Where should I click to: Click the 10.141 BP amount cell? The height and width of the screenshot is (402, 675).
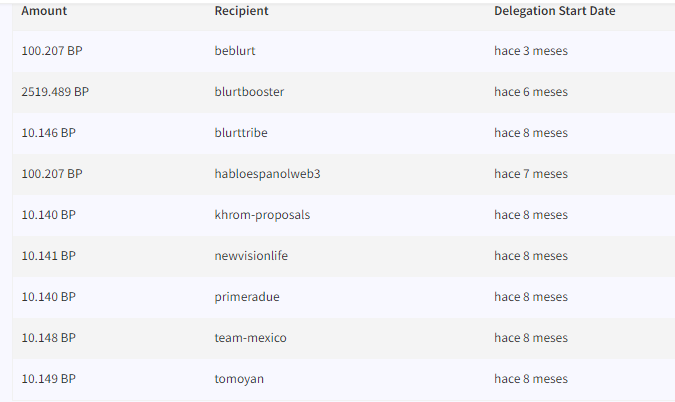49,256
